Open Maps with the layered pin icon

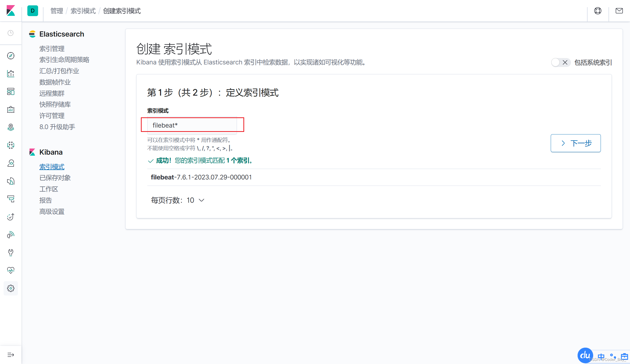point(11,127)
